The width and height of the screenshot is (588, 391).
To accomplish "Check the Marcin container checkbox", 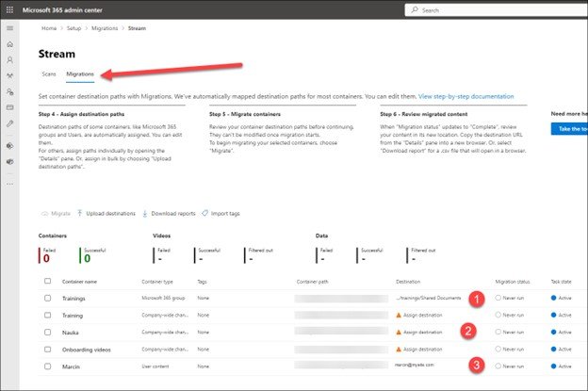I will tap(48, 365).
